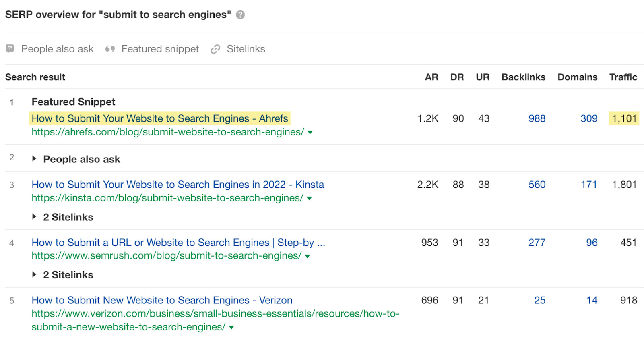644x338 pixels.
Task: Expand the People also ask row
Action: pyautogui.click(x=34, y=159)
